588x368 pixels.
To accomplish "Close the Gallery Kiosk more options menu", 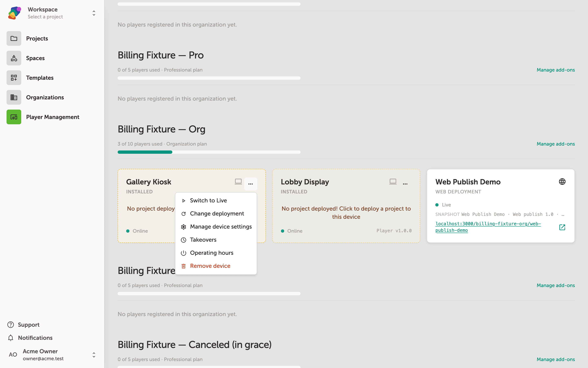I will point(251,184).
